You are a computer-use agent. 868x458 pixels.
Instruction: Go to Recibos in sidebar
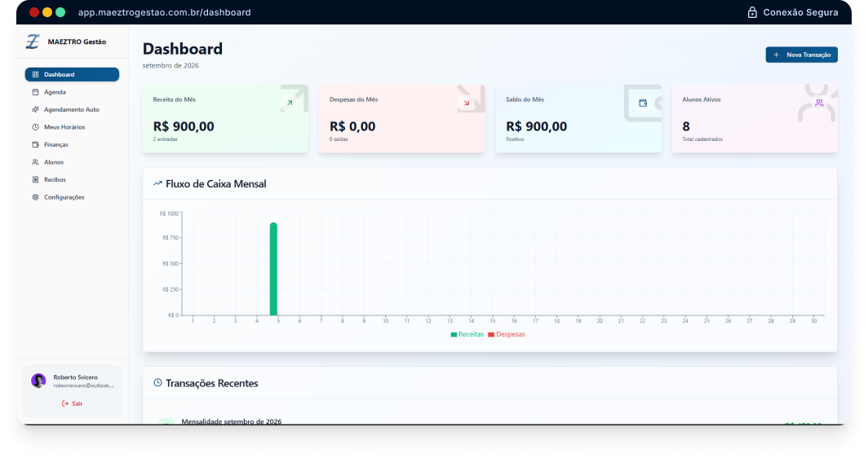[x=72, y=180]
